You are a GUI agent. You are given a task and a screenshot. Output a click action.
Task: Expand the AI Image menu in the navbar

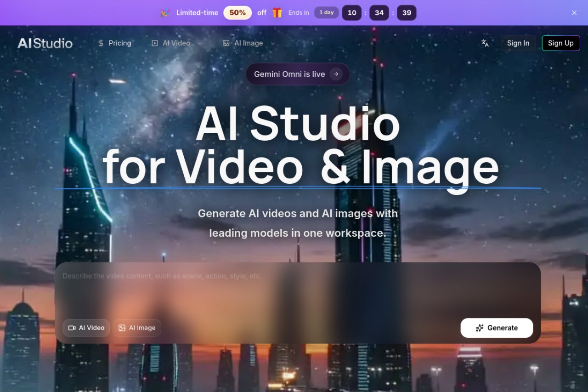pyautogui.click(x=249, y=43)
